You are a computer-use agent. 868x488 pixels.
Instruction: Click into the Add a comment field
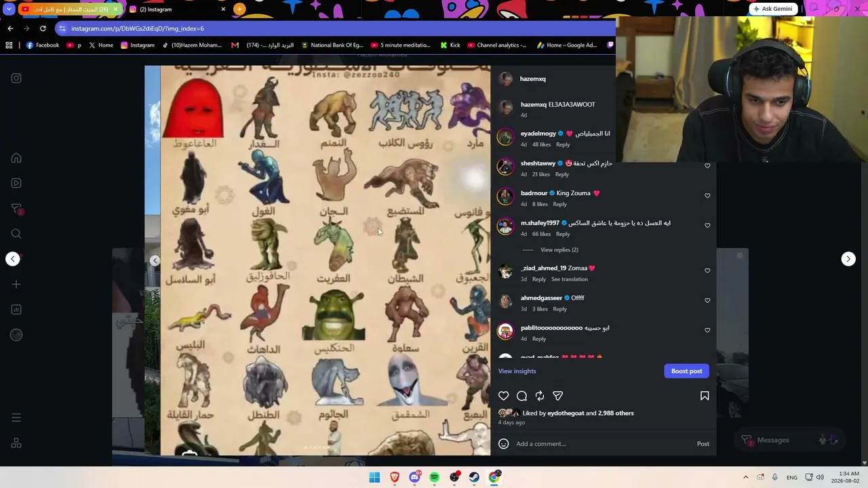(x=604, y=444)
